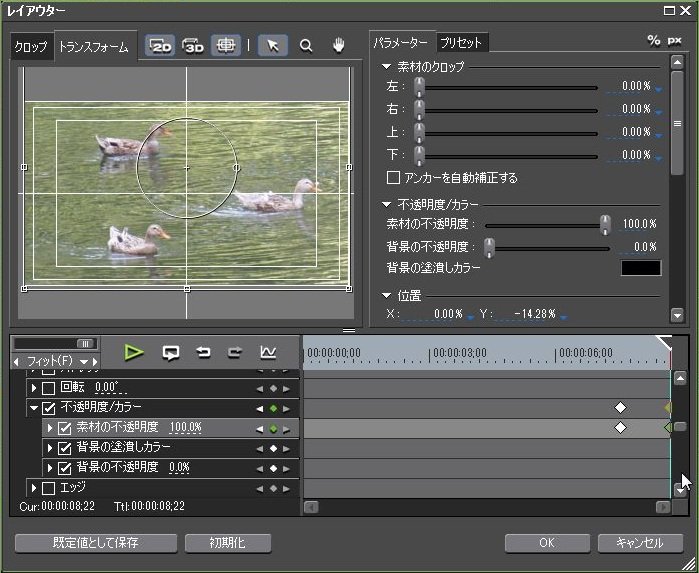Click the 素材の不透明度 slider handle
Image resolution: width=699 pixels, height=573 pixels.
(x=605, y=225)
